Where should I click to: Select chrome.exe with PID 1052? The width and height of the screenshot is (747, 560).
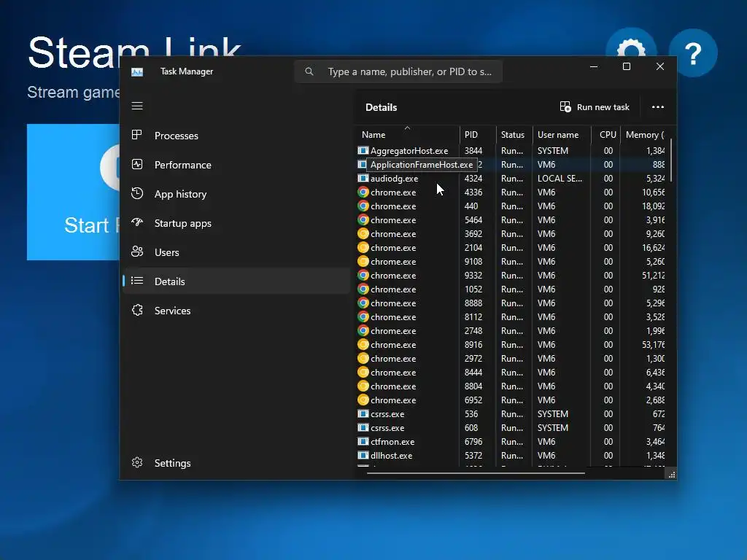[512, 289]
